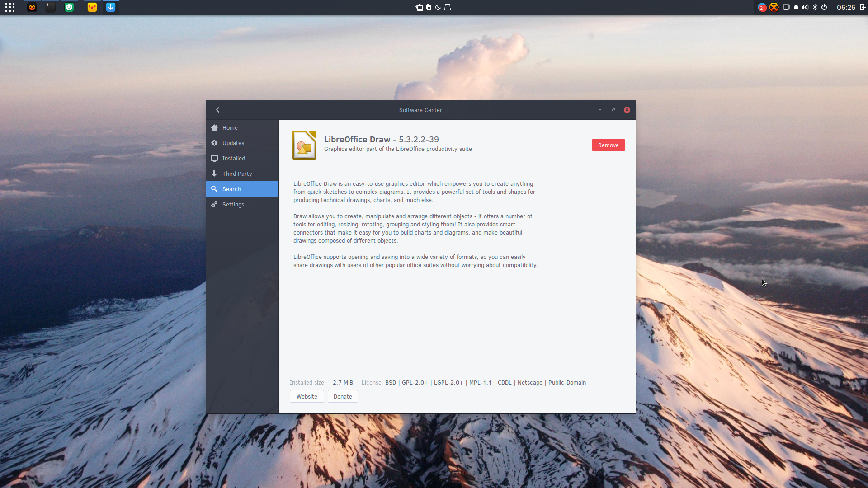
Task: Click the LibreOffice Draw title text
Action: pos(357,140)
